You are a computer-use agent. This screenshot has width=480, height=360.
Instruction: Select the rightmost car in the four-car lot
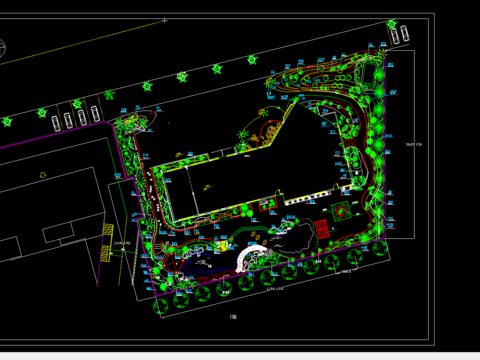coord(95,114)
